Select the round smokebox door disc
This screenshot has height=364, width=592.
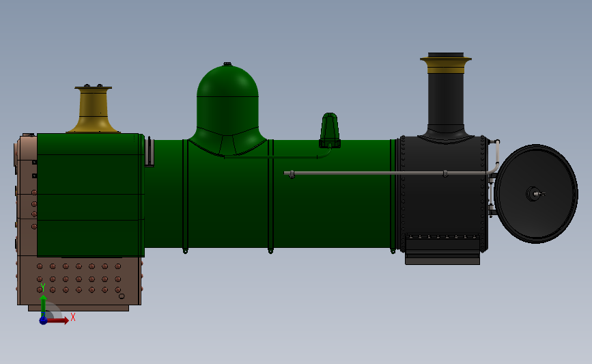tap(536, 194)
